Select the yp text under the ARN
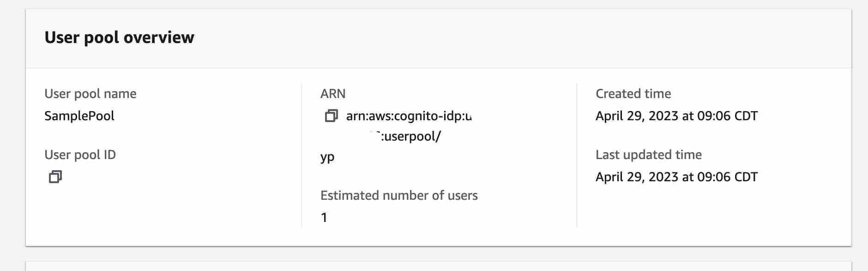The width and height of the screenshot is (868, 271). pyautogui.click(x=328, y=157)
